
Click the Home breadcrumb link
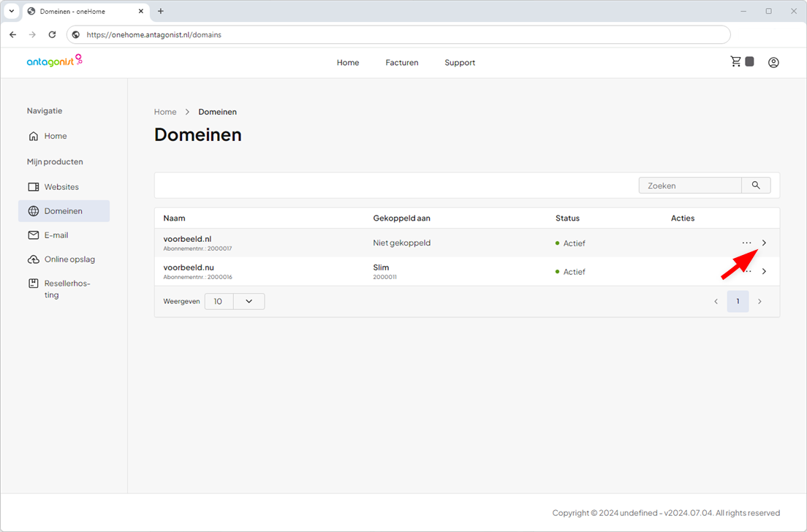tap(165, 112)
